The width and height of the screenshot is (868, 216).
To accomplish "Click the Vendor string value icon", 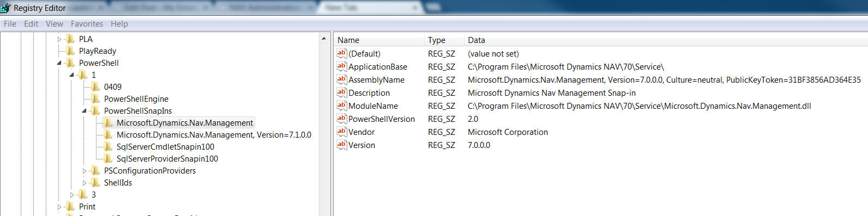I will [342, 132].
